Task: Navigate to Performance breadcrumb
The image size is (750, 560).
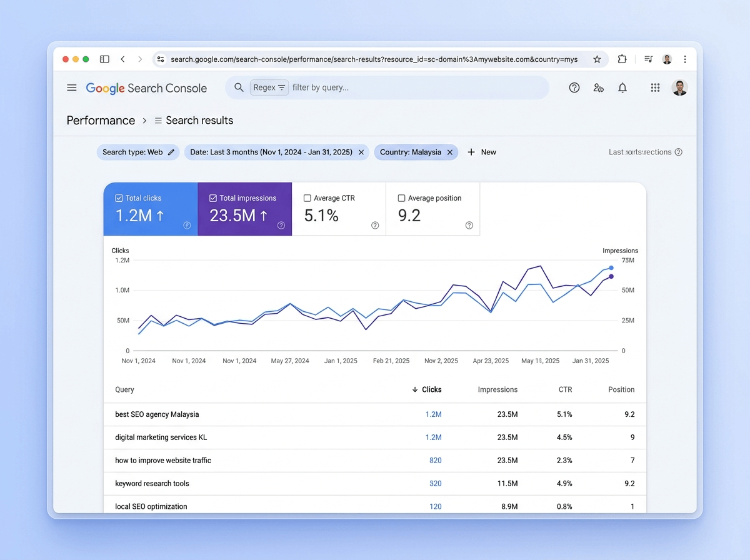Action: click(101, 121)
